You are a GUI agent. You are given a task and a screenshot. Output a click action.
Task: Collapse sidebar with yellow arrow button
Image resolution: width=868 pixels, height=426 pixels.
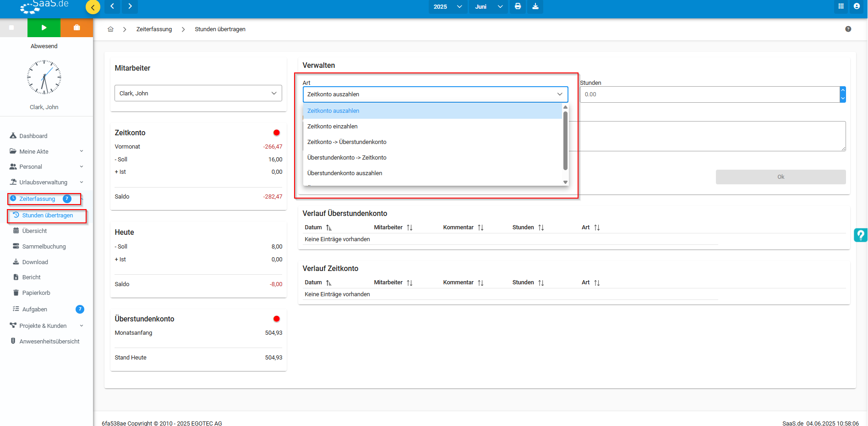[x=93, y=7]
